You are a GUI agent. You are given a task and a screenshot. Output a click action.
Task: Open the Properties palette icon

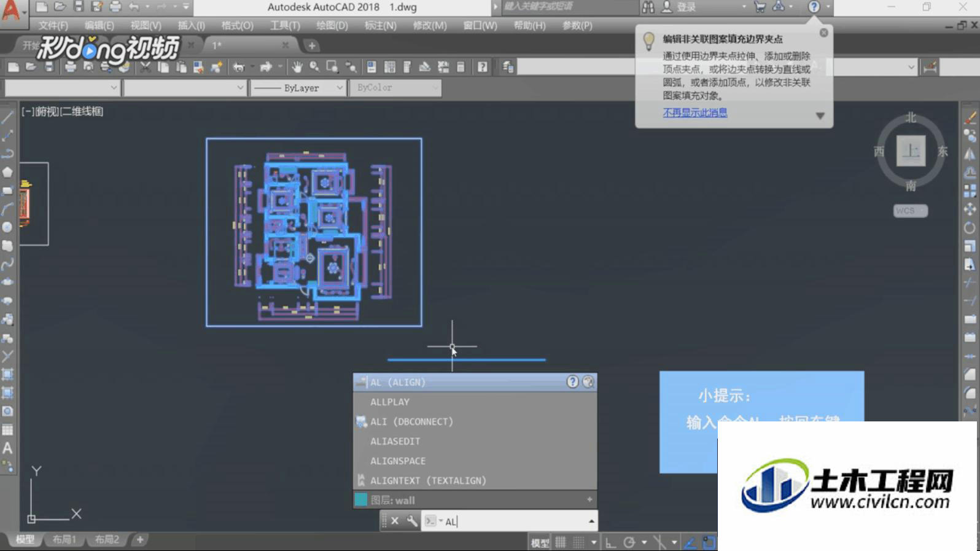pyautogui.click(x=371, y=67)
